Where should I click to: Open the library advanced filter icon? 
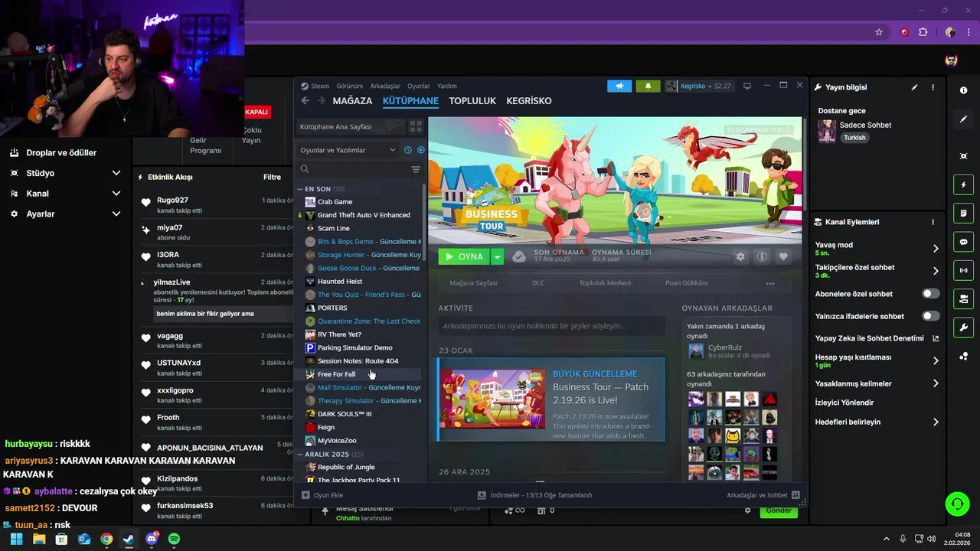click(x=416, y=169)
